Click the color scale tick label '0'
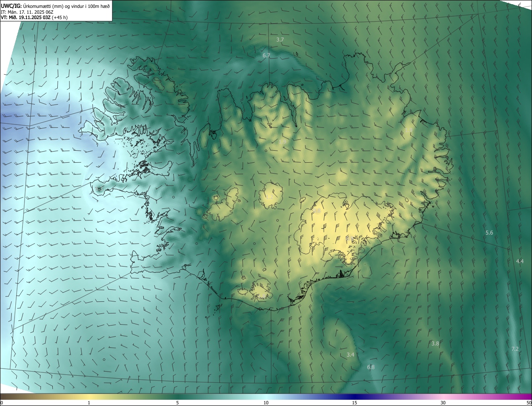The width and height of the screenshot is (532, 406). (1, 403)
